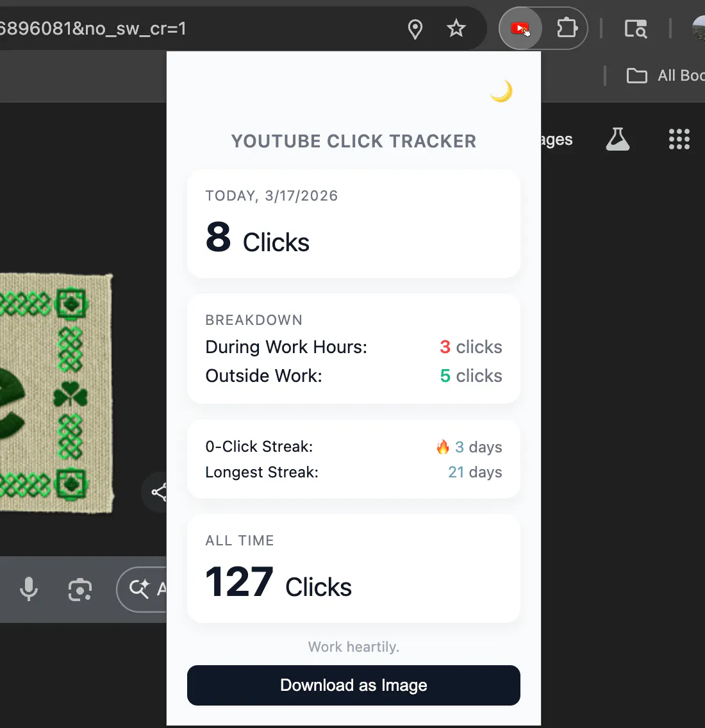The image size is (705, 728).
Task: Click the Work heartily. quote
Action: pos(353,647)
